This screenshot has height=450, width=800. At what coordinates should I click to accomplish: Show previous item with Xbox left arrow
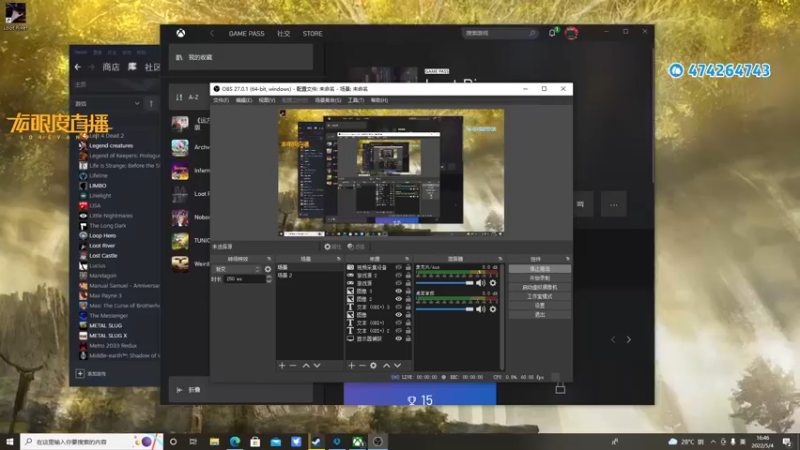613,339
